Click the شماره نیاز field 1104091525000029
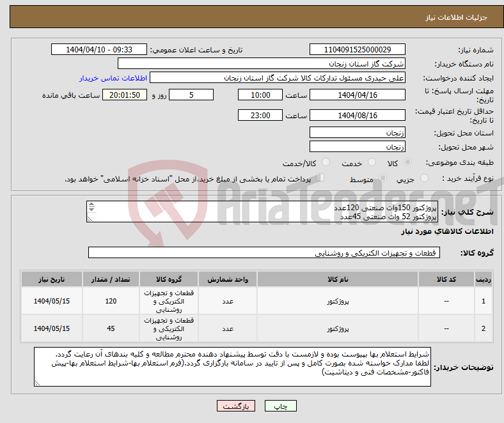 point(357,49)
